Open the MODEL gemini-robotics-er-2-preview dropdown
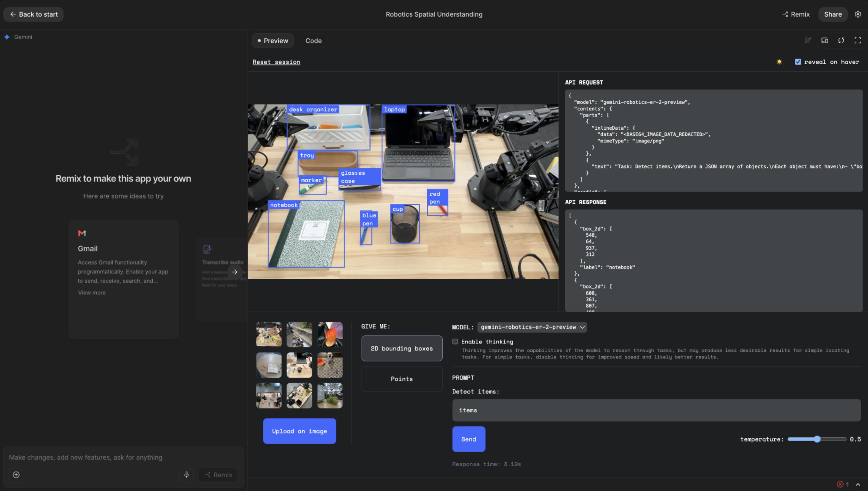The height and width of the screenshot is (491, 868). tap(532, 327)
